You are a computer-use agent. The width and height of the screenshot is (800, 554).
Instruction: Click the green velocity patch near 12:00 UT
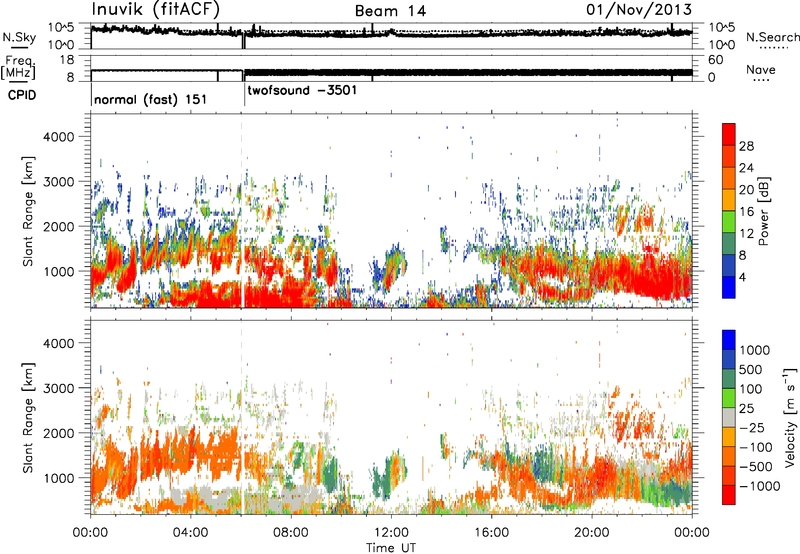[382, 479]
